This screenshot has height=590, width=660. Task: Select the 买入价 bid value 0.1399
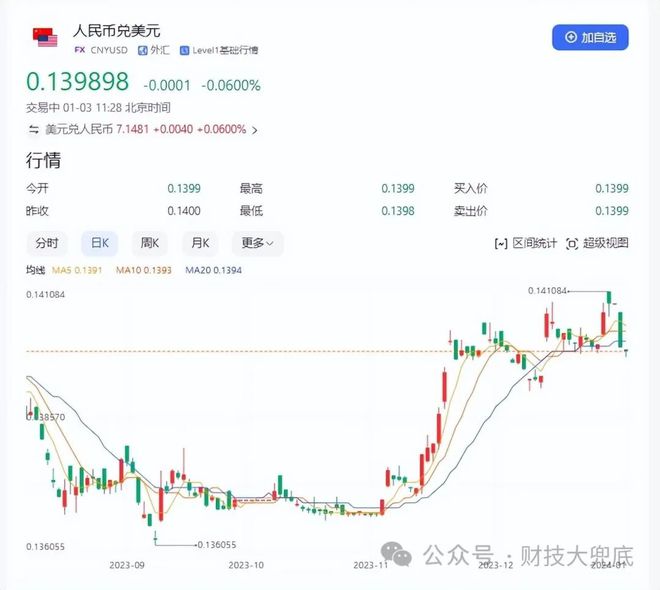point(612,189)
